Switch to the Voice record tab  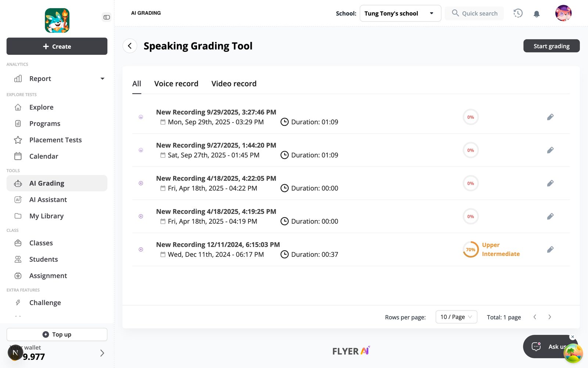click(176, 84)
